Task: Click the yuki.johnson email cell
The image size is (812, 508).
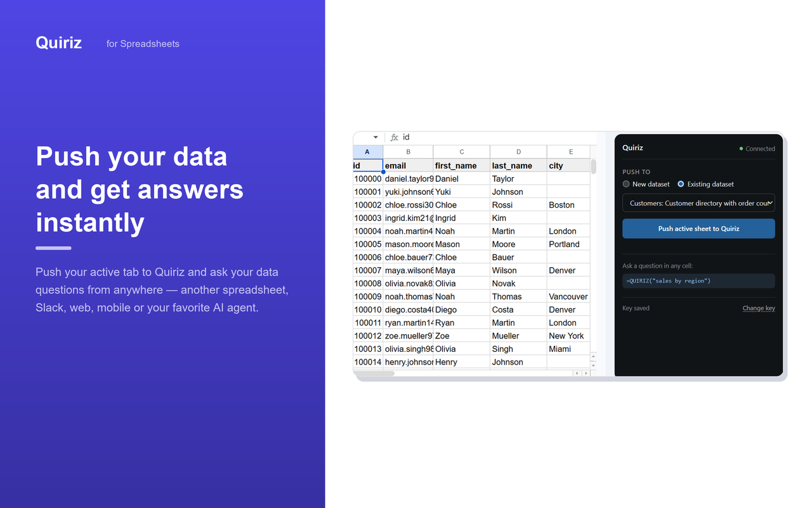Action: point(408,192)
